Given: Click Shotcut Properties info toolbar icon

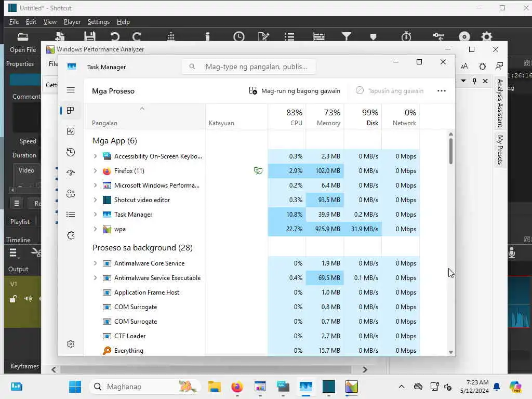Looking at the screenshot, I should pos(208,36).
